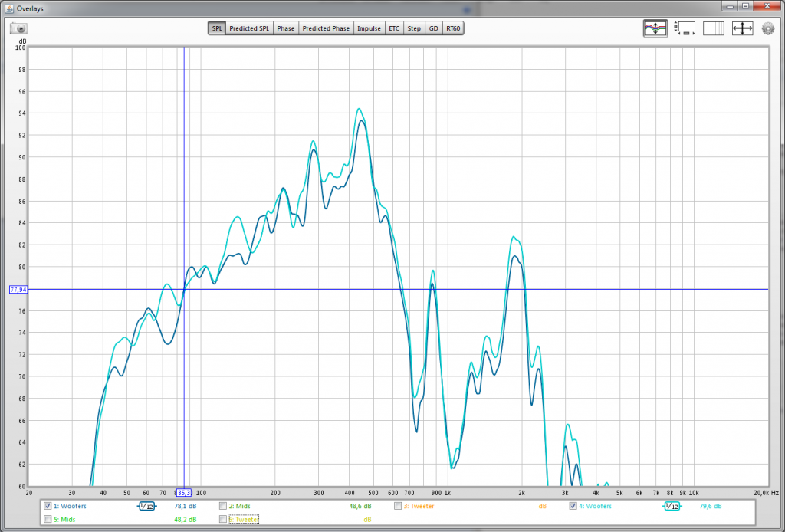Enable the 6: Tweeter trace checkbox
Screen dimensions: 785x532
click(x=223, y=520)
